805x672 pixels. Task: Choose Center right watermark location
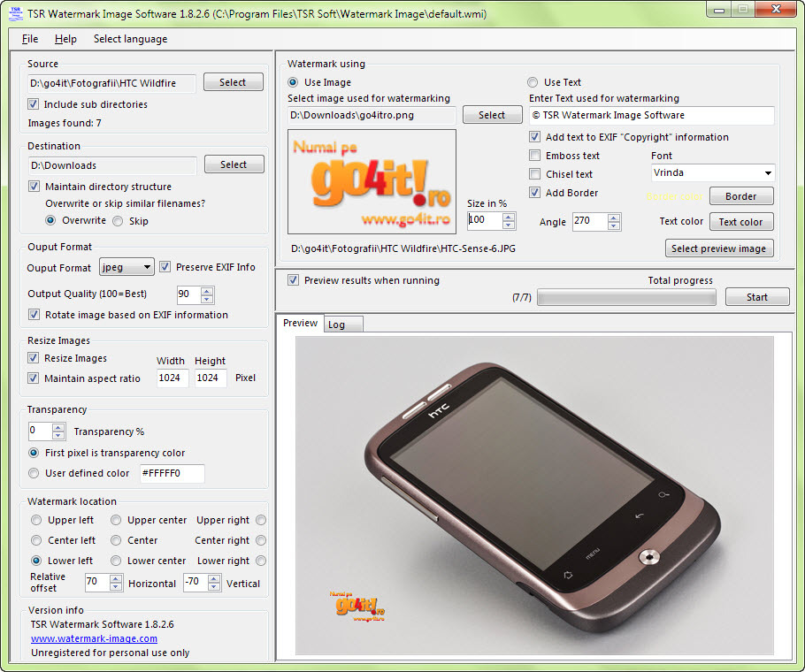tap(261, 540)
